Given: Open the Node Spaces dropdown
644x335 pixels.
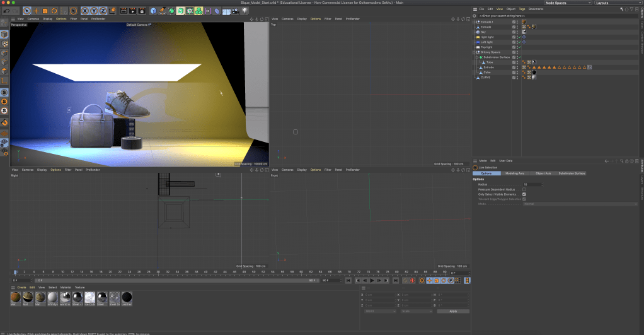Looking at the screenshot, I should (567, 3).
